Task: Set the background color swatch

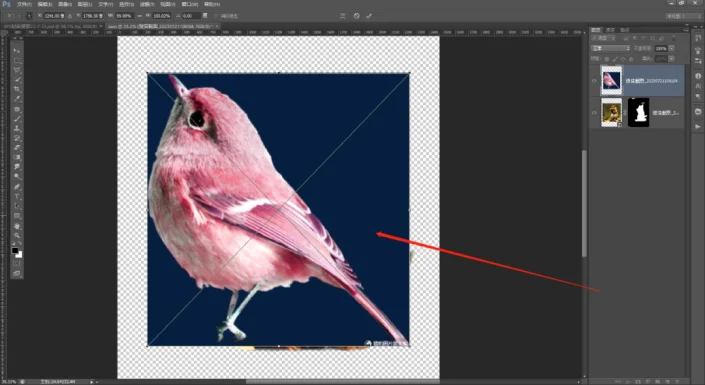Action: [19, 255]
